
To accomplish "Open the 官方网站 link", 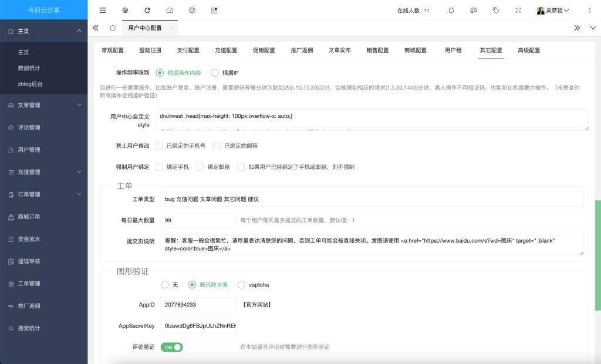I will [x=256, y=305].
